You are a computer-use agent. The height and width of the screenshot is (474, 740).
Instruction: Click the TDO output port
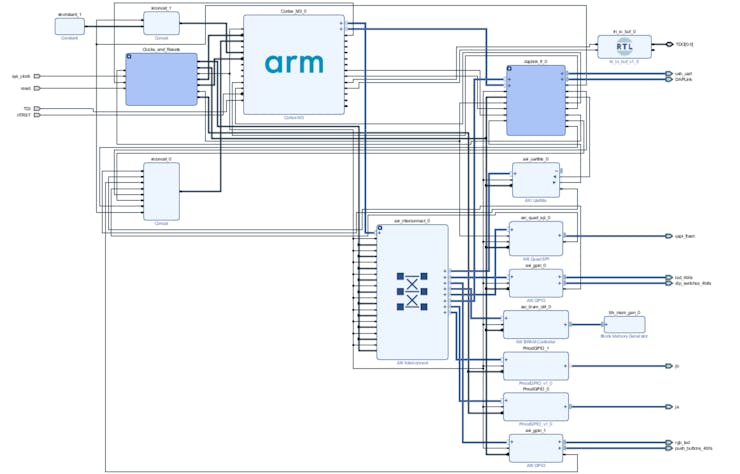point(669,44)
